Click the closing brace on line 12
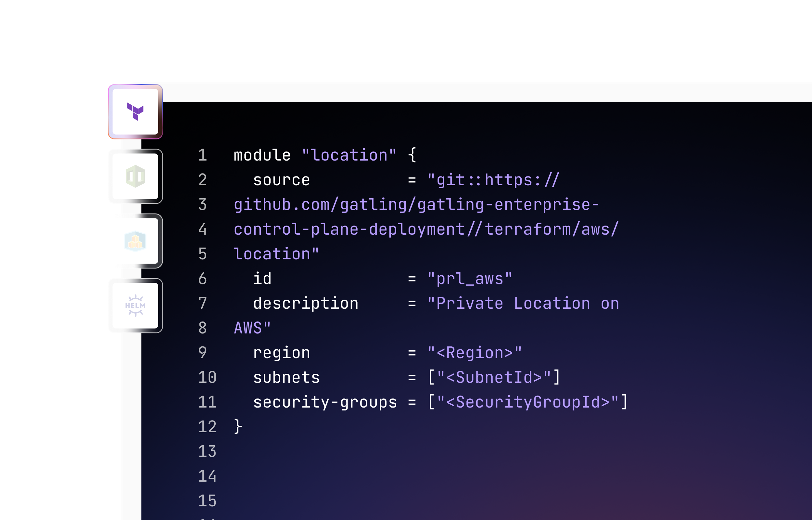812x520 pixels. [238, 426]
